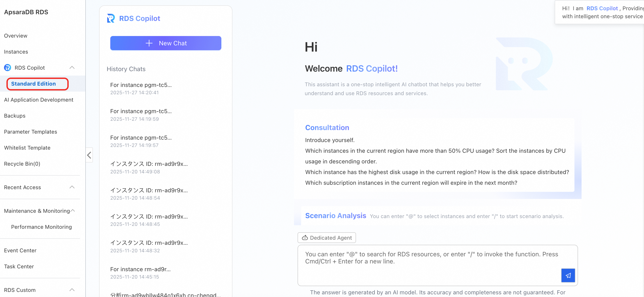Click the send message paper-plane icon
Image resolution: width=644 pixels, height=297 pixels.
click(x=568, y=275)
